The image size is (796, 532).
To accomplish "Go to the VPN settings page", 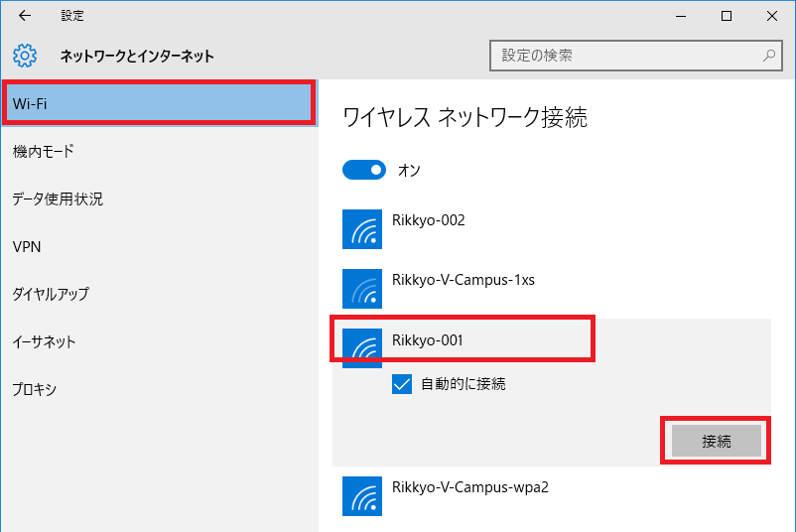I will pyautogui.click(x=159, y=247).
